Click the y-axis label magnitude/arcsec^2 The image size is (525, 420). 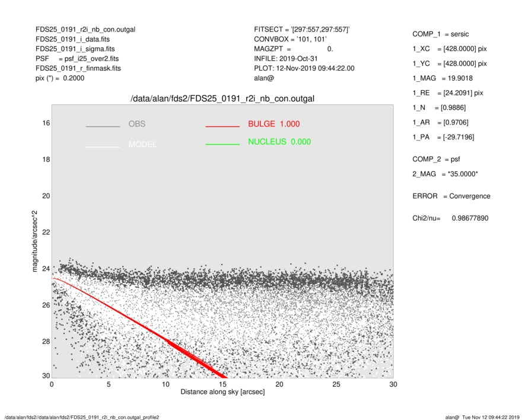[34, 241]
